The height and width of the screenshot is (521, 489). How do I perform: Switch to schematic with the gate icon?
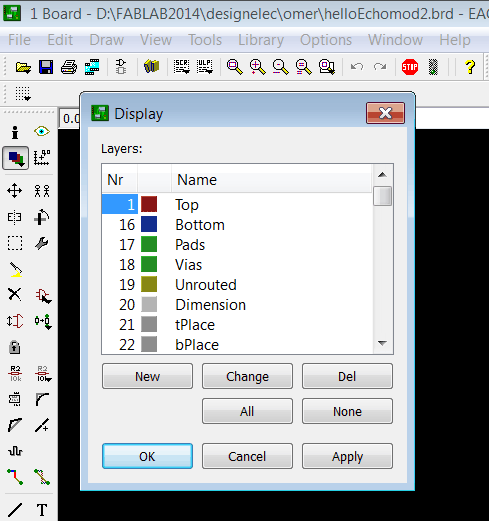point(121,67)
